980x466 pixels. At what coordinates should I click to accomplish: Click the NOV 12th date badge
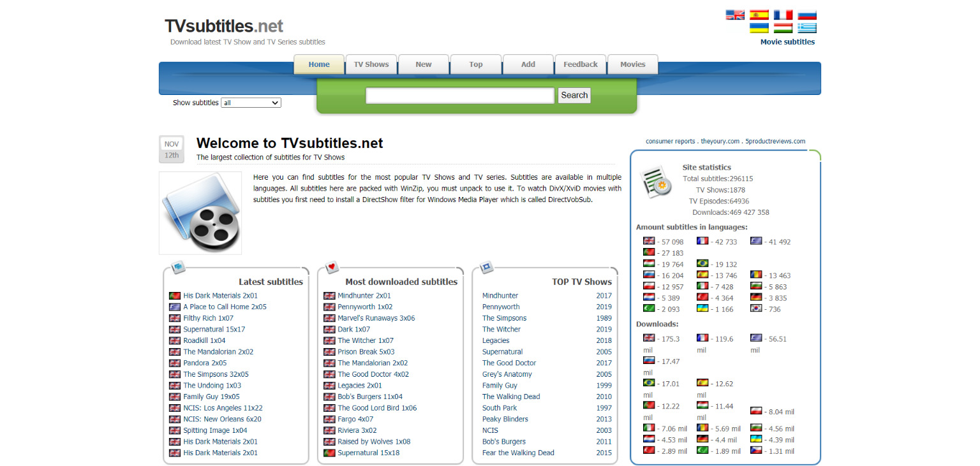(172, 149)
